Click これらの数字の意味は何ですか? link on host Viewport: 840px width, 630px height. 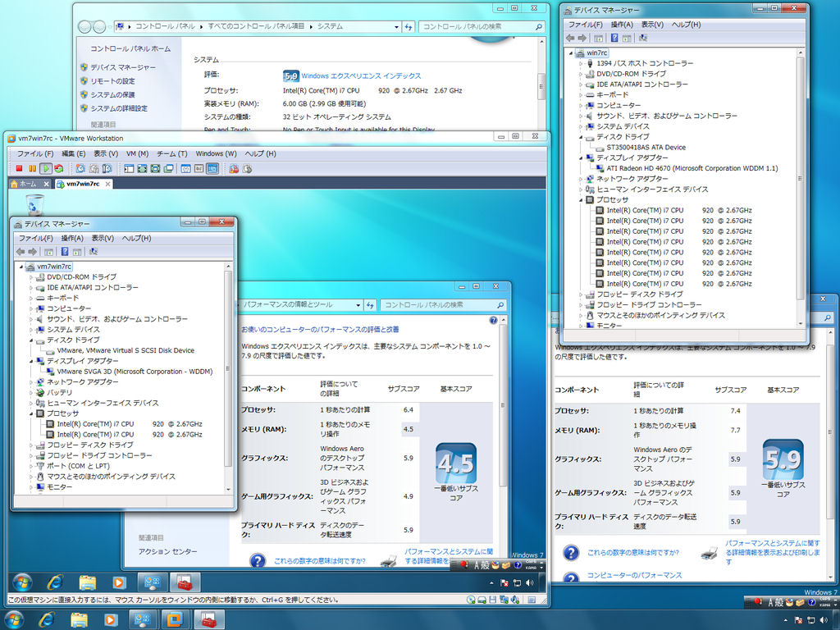coord(633,552)
